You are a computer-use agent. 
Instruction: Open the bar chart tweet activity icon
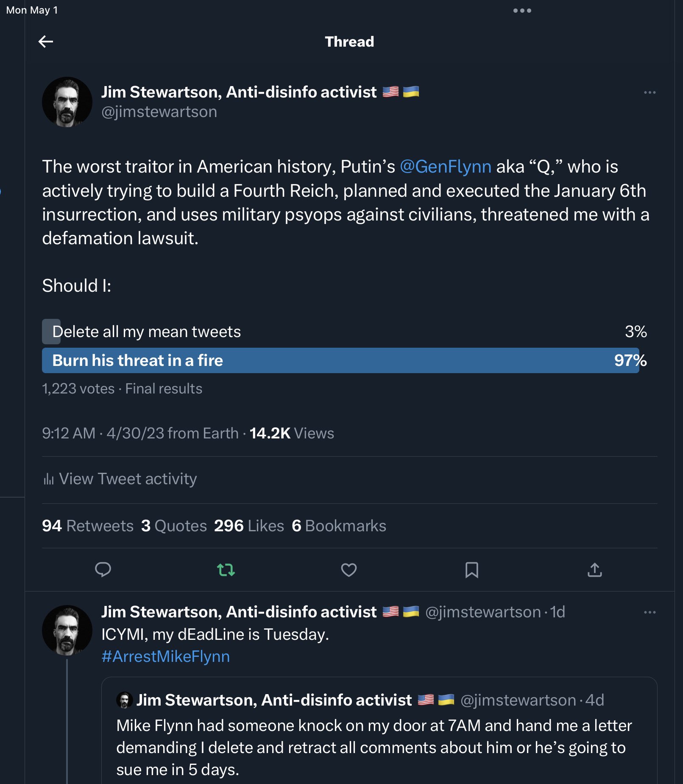point(49,479)
